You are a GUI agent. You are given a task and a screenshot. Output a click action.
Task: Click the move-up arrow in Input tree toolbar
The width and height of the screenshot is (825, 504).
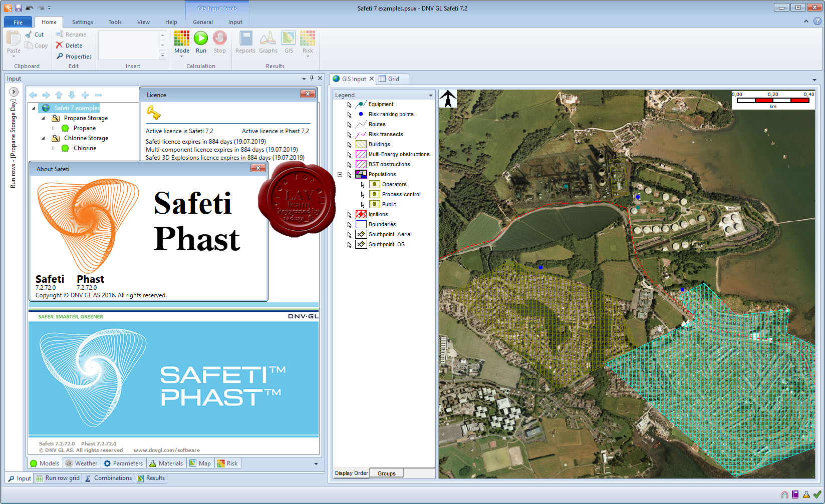click(59, 95)
